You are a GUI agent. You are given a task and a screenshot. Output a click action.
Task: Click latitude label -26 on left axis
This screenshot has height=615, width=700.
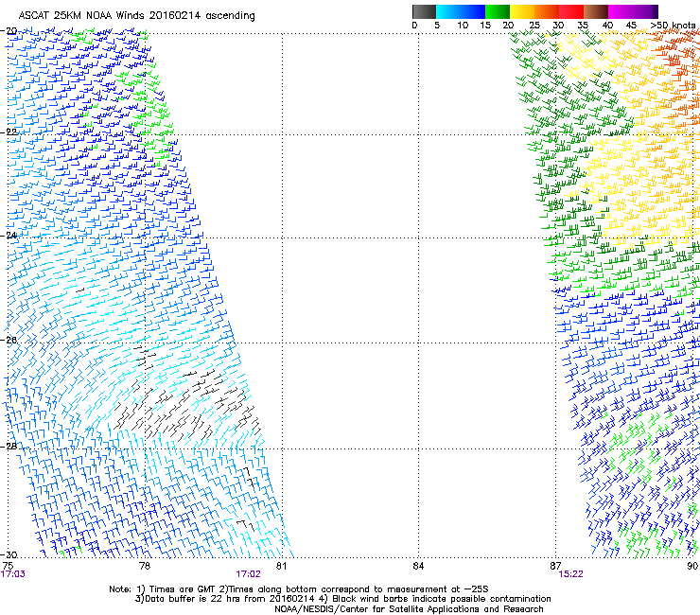click(9, 341)
